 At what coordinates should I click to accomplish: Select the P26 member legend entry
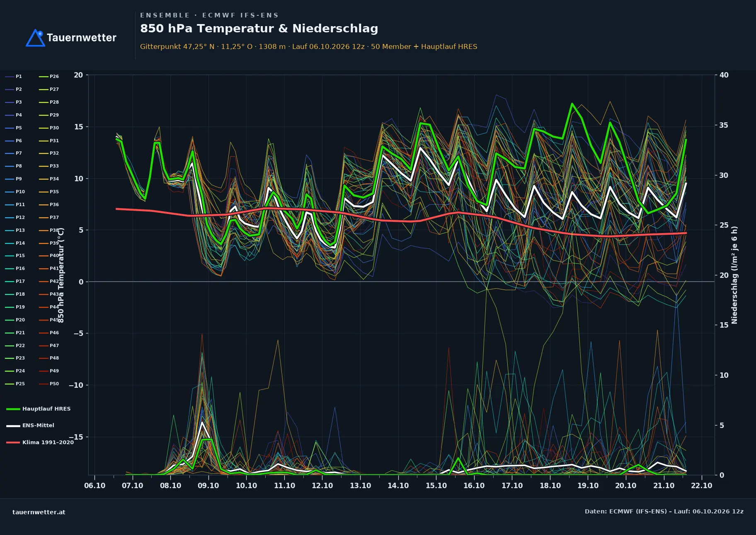coord(49,77)
